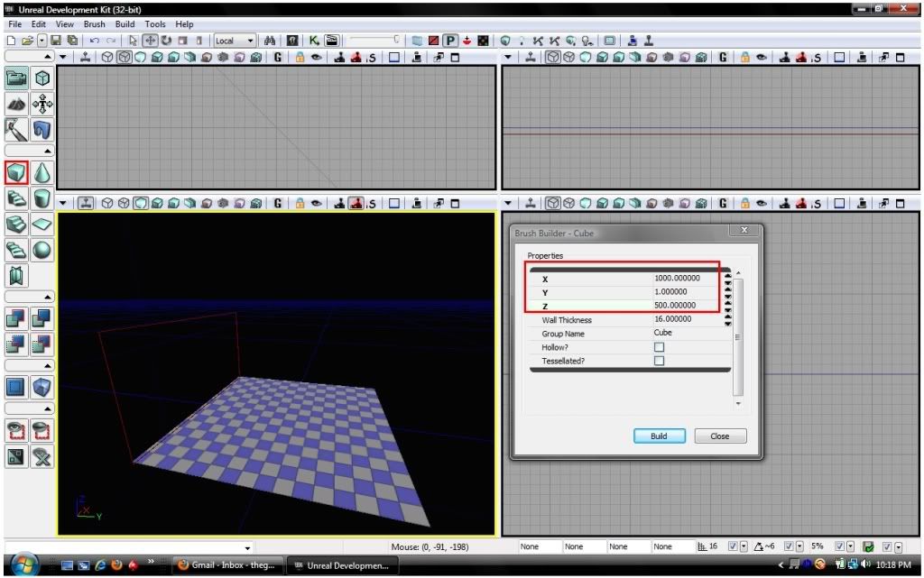Click the Build button in Brush Builder

point(660,436)
